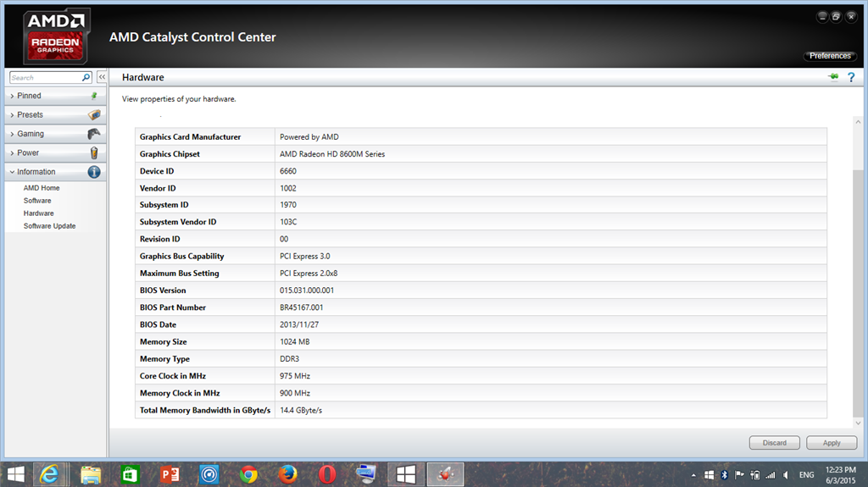
Task: Launch Internet Explorer from taskbar
Action: coord(50,474)
